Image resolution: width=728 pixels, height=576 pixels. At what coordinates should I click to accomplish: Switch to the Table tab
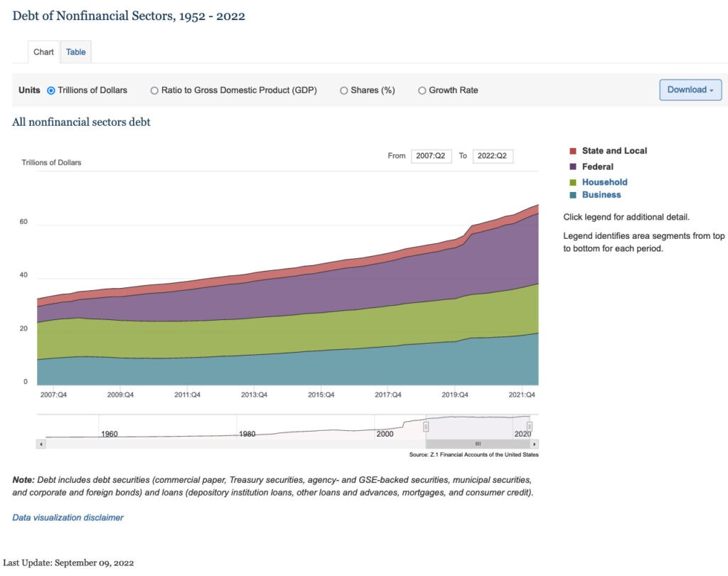point(75,52)
